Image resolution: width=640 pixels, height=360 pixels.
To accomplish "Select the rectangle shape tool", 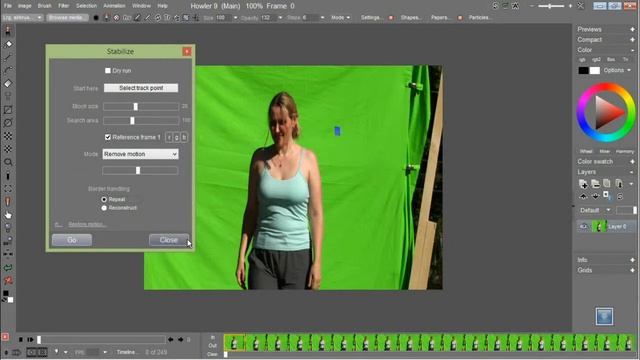I will (8, 110).
